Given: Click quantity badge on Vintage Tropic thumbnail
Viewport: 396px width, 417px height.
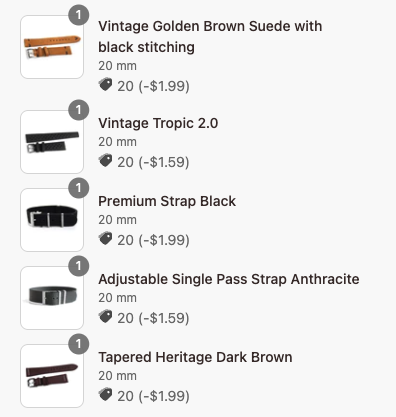Looking at the screenshot, I should 79,110.
